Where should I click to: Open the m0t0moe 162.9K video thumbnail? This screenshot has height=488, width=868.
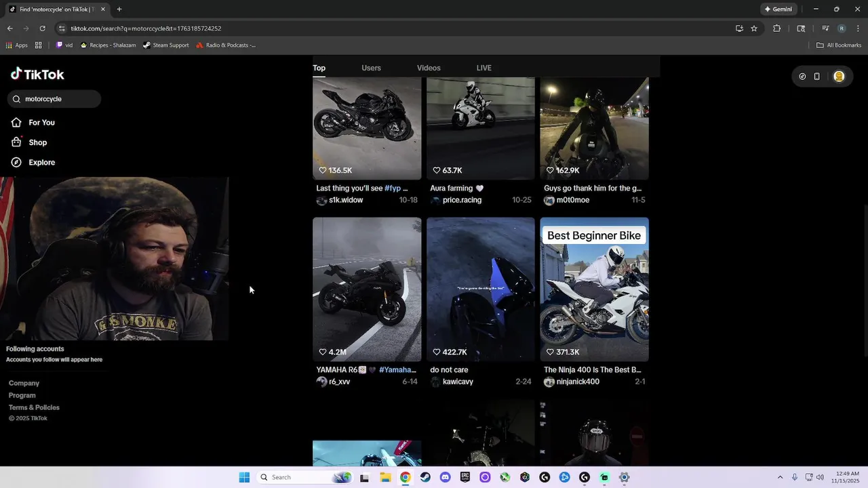(595, 128)
